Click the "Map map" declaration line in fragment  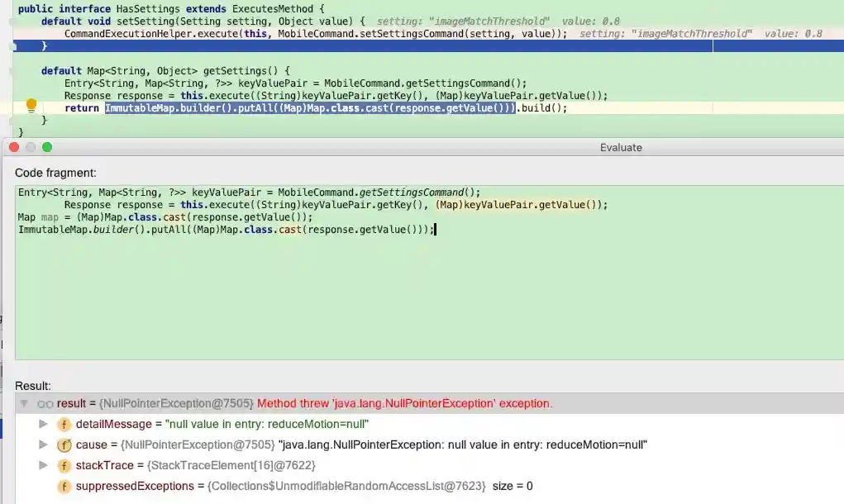[165, 217]
